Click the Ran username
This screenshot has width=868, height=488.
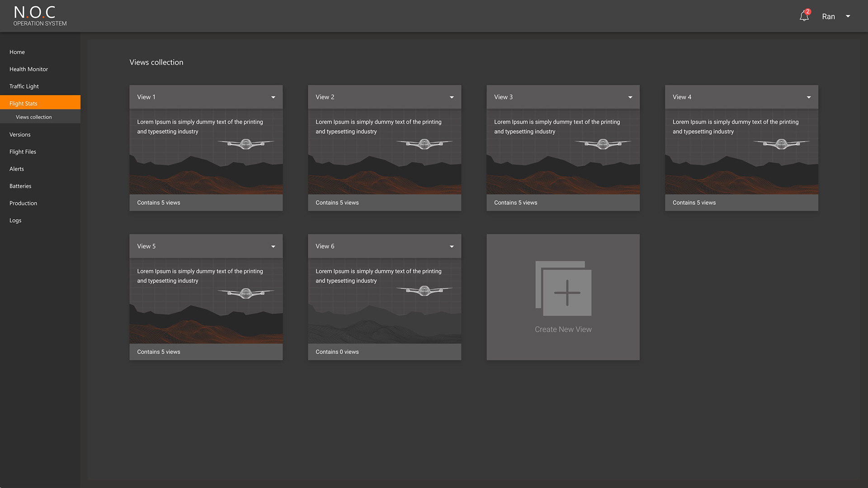click(x=828, y=16)
